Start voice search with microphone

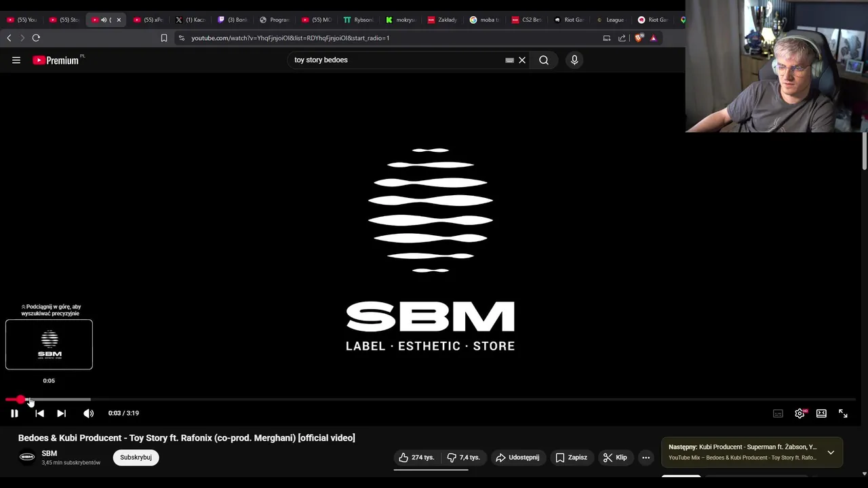tap(574, 60)
